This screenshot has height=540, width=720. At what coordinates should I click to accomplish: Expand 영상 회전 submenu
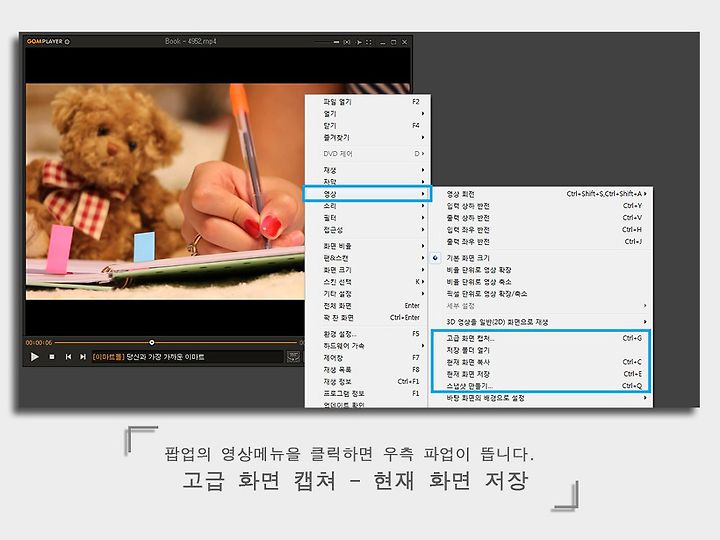pyautogui.click(x=540, y=194)
